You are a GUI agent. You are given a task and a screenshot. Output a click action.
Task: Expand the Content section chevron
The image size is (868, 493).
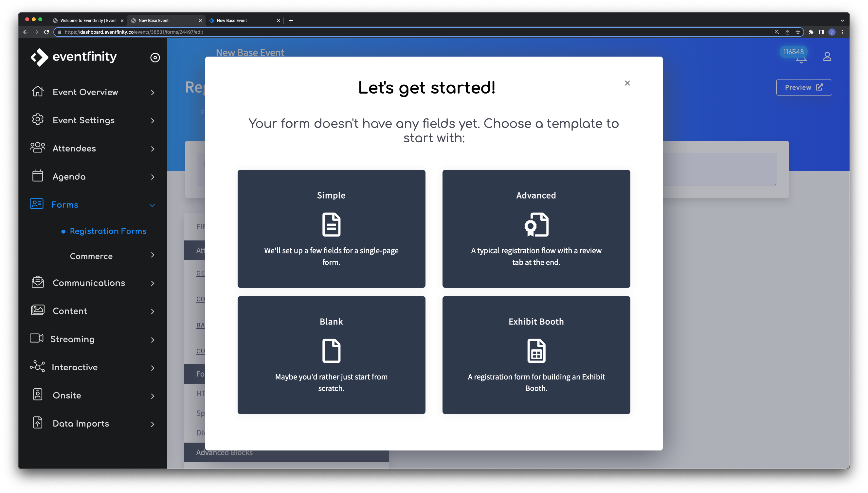point(153,311)
